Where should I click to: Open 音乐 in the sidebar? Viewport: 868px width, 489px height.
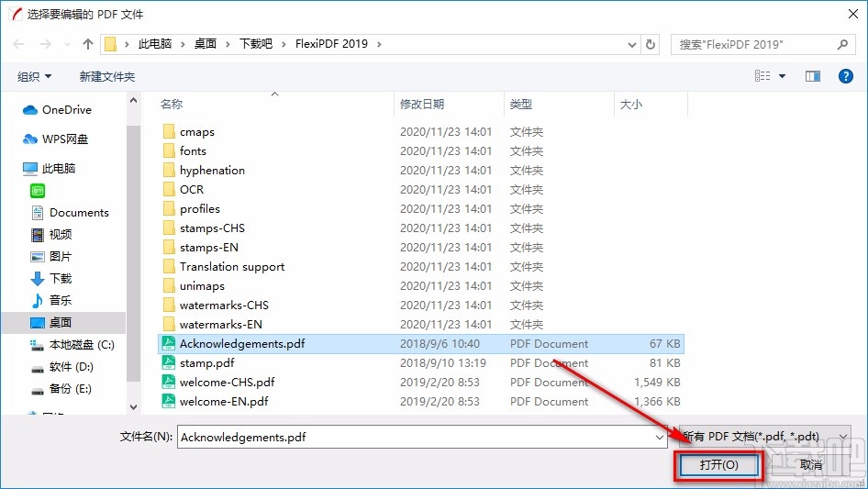pos(51,300)
